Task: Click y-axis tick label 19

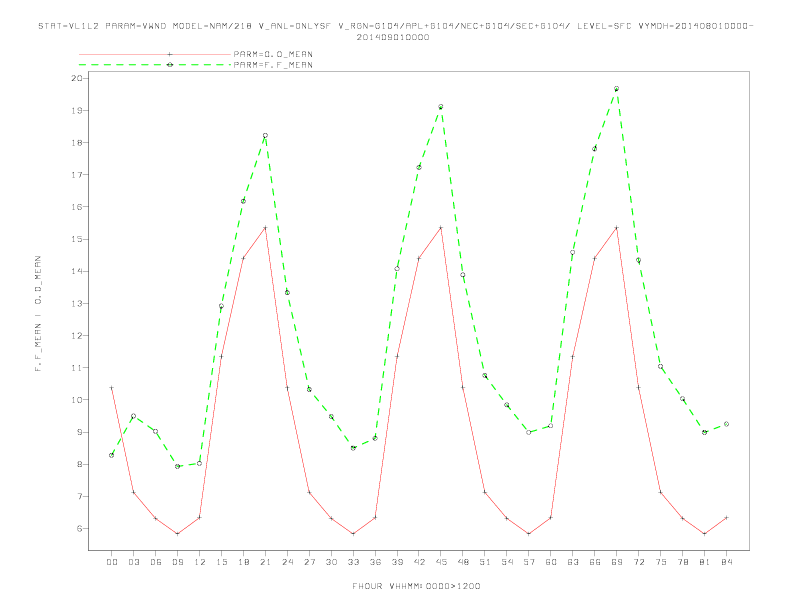Action: click(77, 111)
